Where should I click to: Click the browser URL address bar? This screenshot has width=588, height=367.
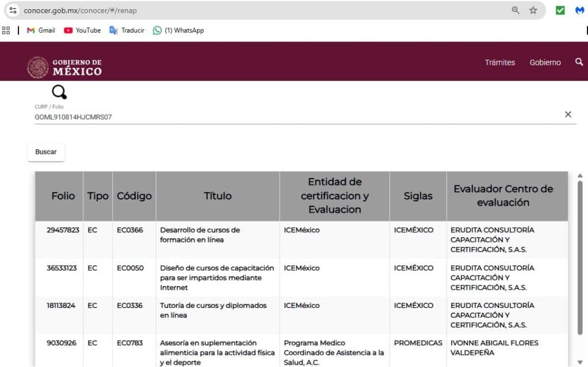point(258,10)
